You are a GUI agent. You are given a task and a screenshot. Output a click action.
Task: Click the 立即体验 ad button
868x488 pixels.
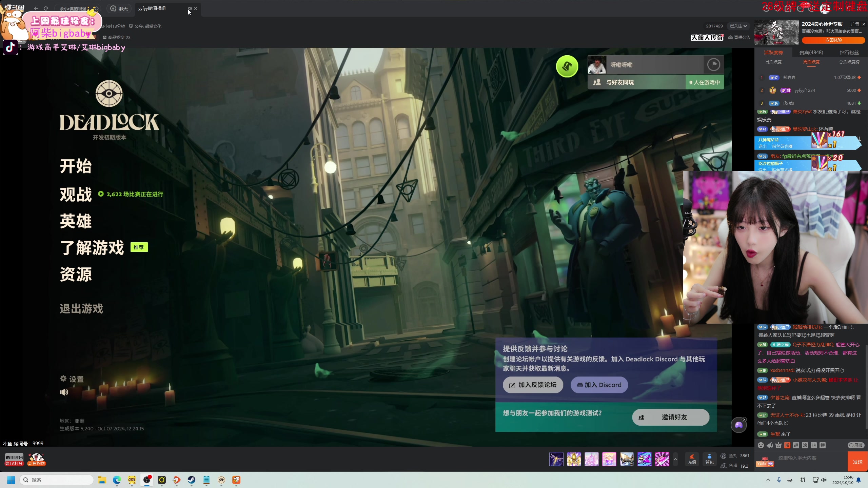pos(833,40)
